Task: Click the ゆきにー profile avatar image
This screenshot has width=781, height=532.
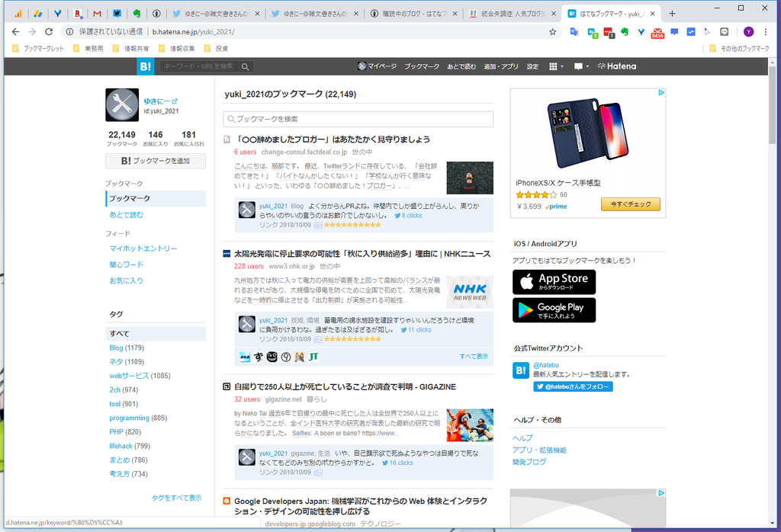Action: (x=122, y=105)
